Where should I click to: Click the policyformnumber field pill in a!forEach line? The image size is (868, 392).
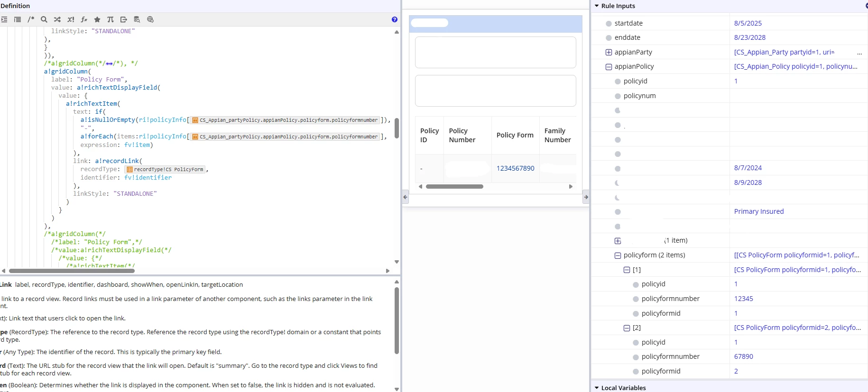point(285,137)
